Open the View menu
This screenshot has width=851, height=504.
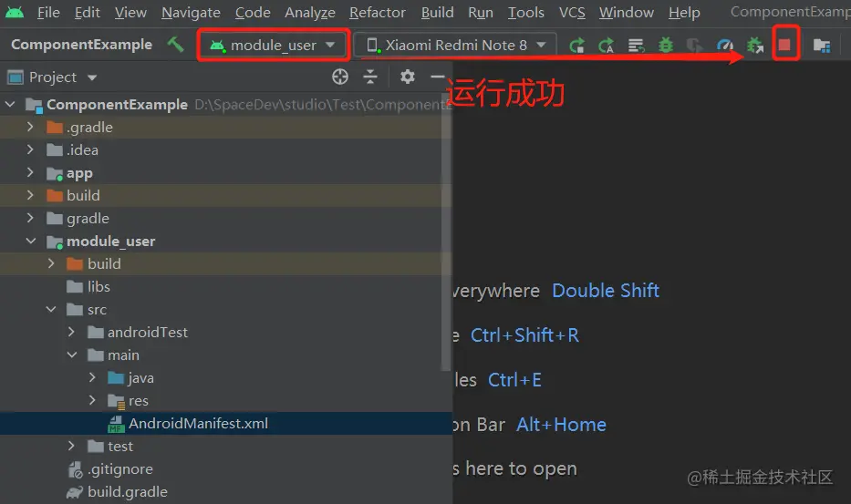pos(130,12)
